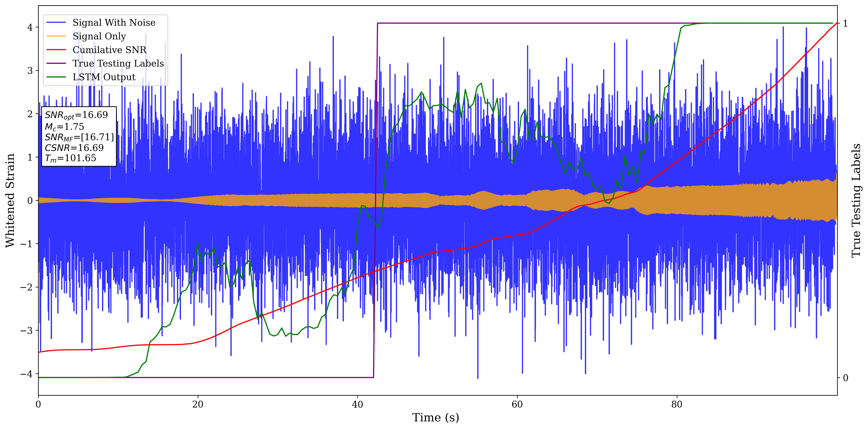The width and height of the screenshot is (868, 429).
Task: Click the SNRopt=16.69 annotation text
Action: point(76,115)
